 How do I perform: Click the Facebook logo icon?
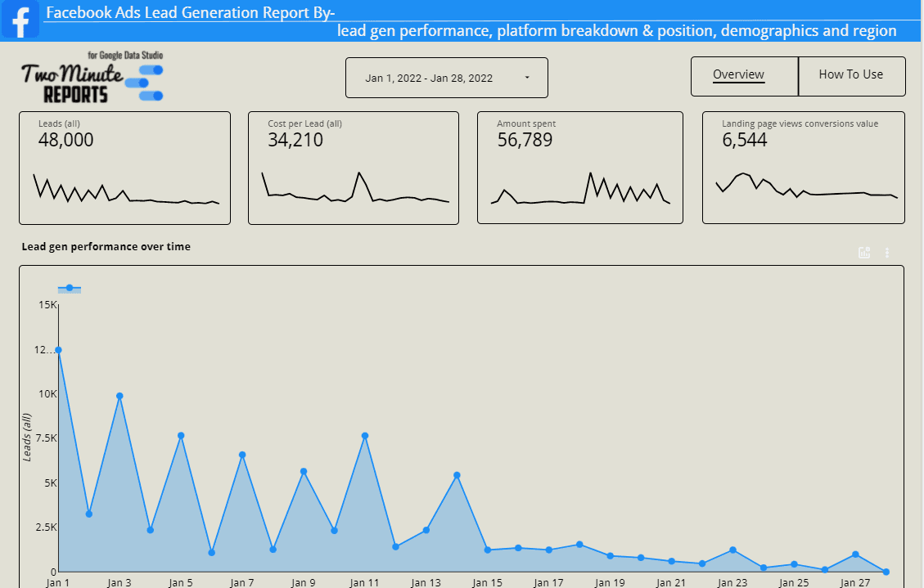click(20, 19)
